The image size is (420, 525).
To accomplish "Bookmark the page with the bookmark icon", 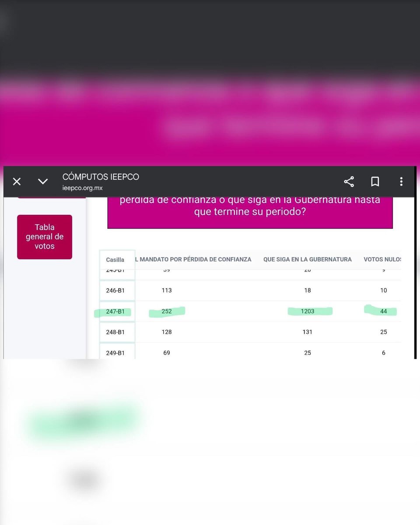I will click(375, 182).
